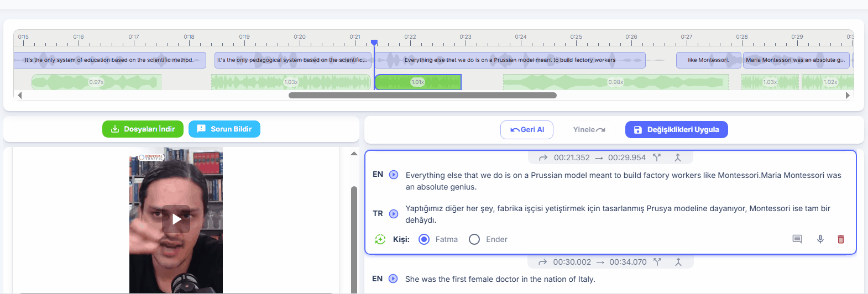Play the TR audio for the Yaptığımız segment

point(394,214)
